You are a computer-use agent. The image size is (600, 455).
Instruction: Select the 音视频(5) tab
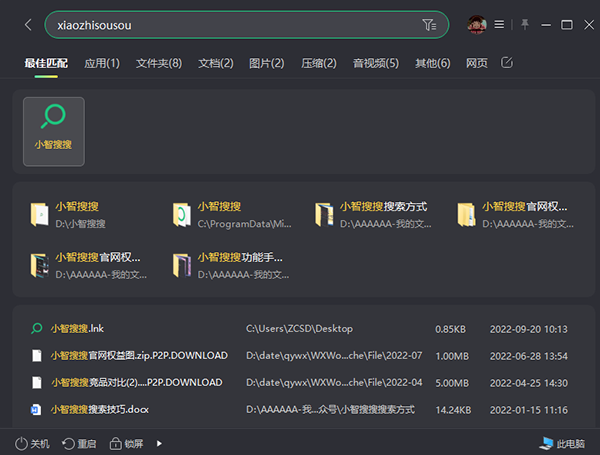point(375,64)
